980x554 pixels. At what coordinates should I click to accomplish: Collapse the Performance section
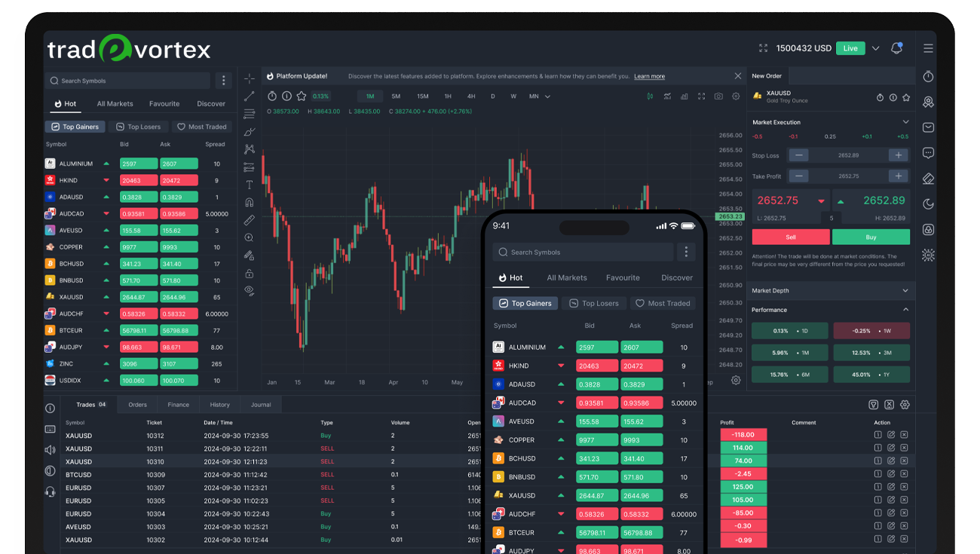[x=906, y=310]
